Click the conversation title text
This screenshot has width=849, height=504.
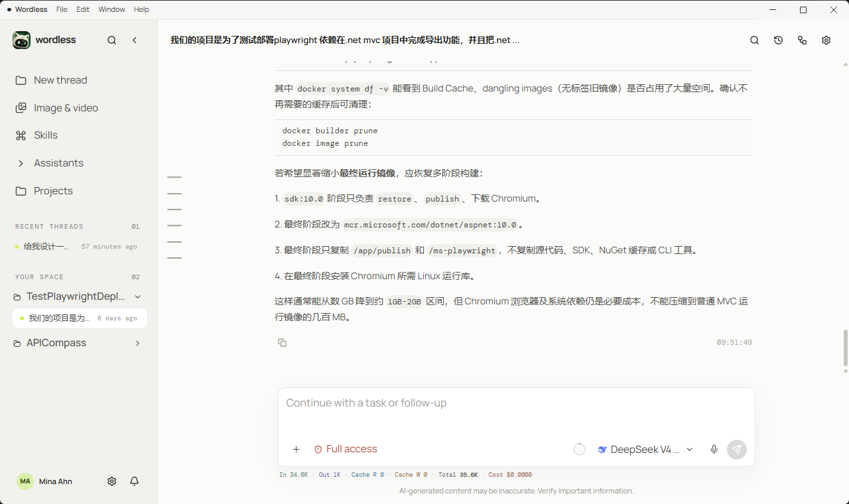[345, 40]
